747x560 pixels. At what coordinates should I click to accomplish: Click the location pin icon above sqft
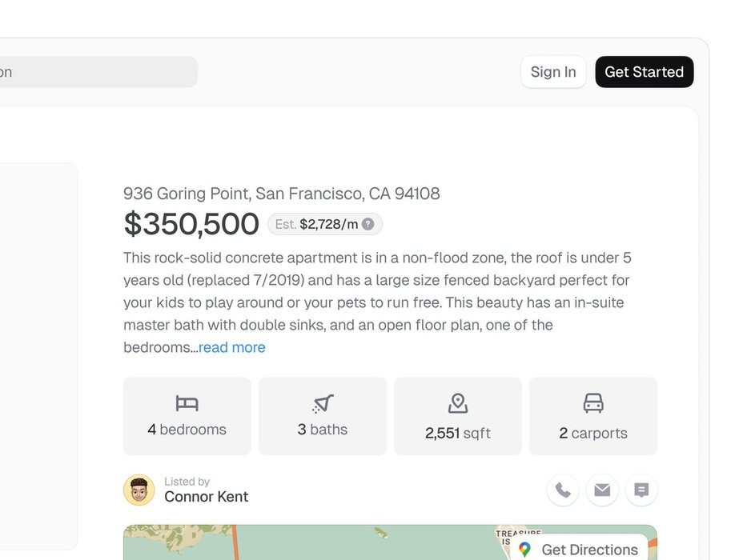[458, 403]
